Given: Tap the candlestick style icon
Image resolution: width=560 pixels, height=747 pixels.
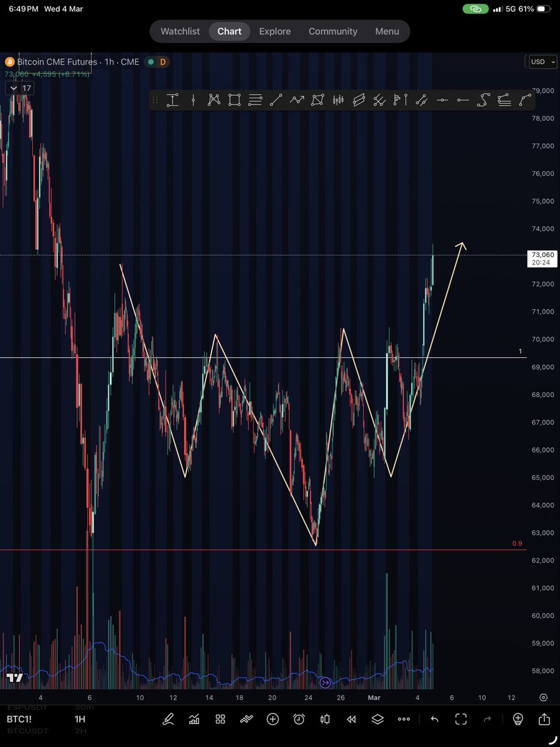Looking at the screenshot, I should [325, 719].
